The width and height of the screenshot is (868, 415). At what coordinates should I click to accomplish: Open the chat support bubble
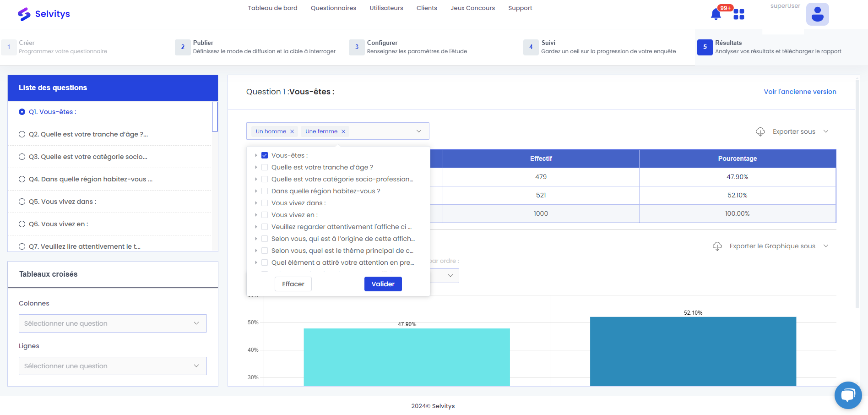848,395
